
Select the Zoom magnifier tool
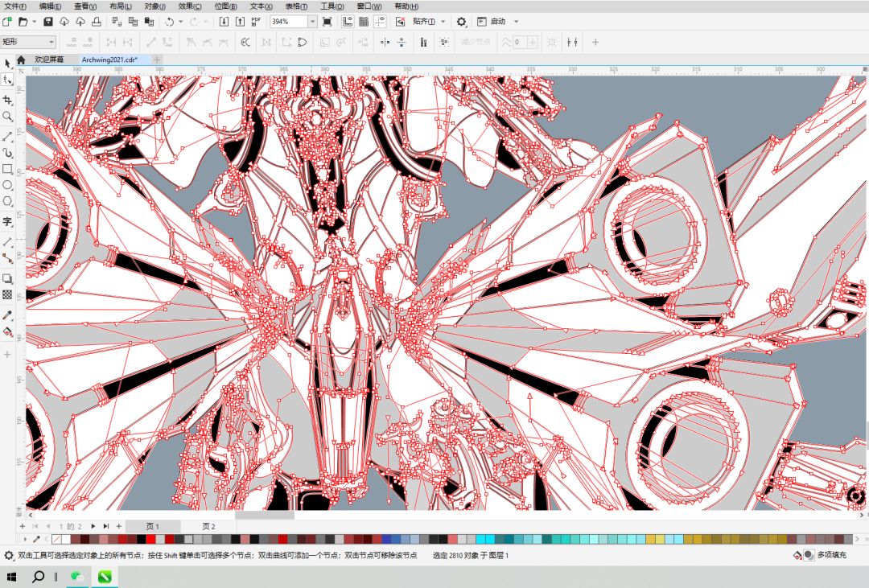7,117
